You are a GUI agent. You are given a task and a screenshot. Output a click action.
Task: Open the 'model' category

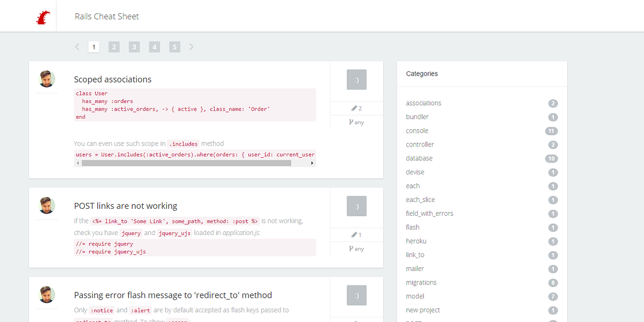[x=415, y=296]
